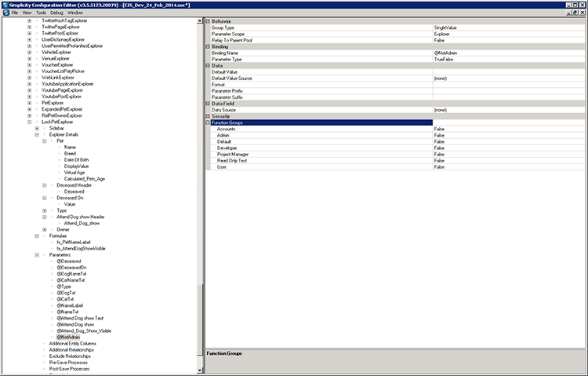Collapse the Binding property section
Viewport: 588px width, 376px height.
(208, 46)
